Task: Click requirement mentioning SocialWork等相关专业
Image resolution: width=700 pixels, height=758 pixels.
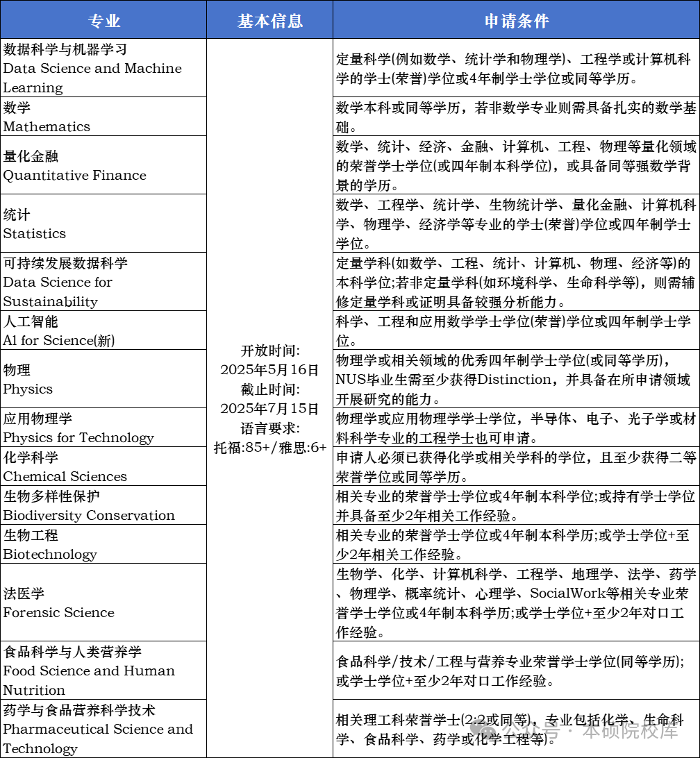Action: pyautogui.click(x=516, y=603)
